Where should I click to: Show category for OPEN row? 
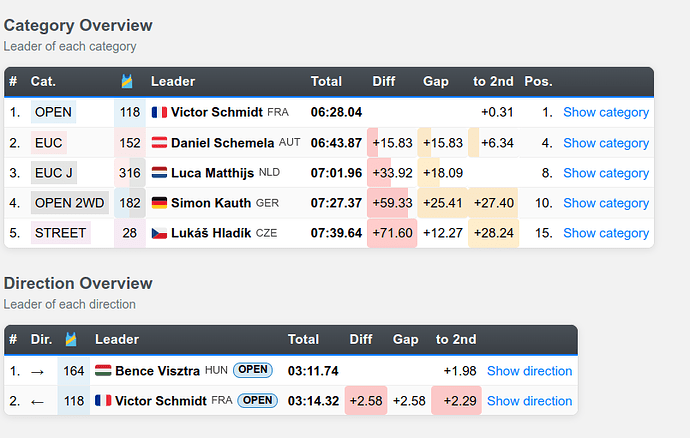[x=606, y=112]
